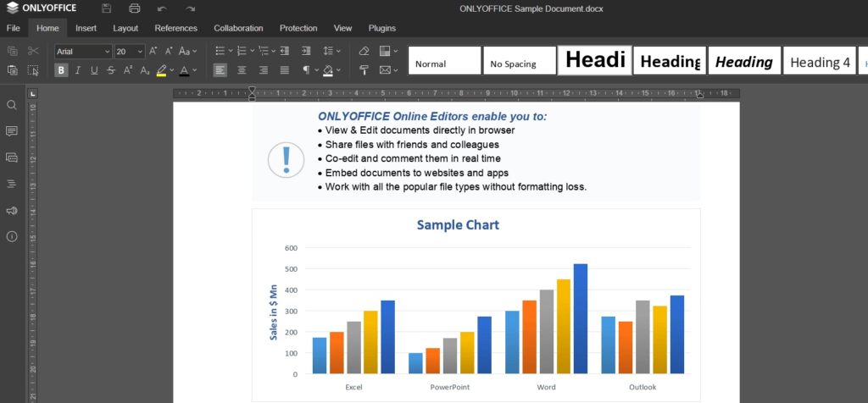Switch to the View tab

[342, 28]
